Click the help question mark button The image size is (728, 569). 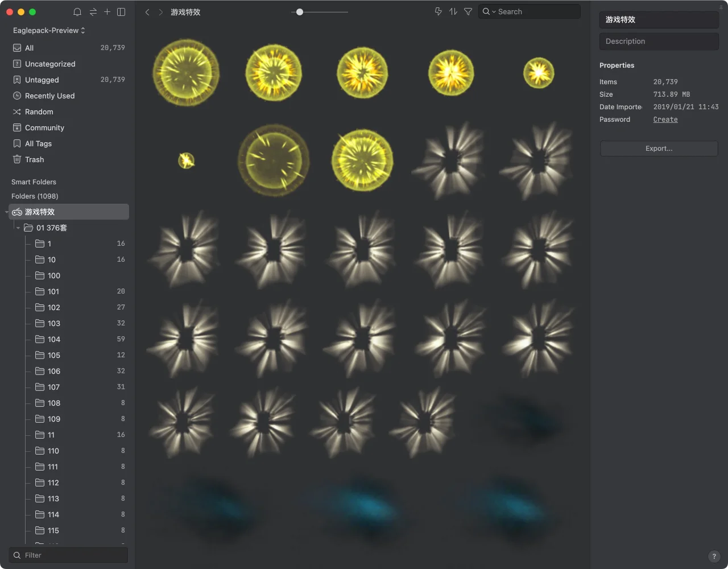[714, 556]
